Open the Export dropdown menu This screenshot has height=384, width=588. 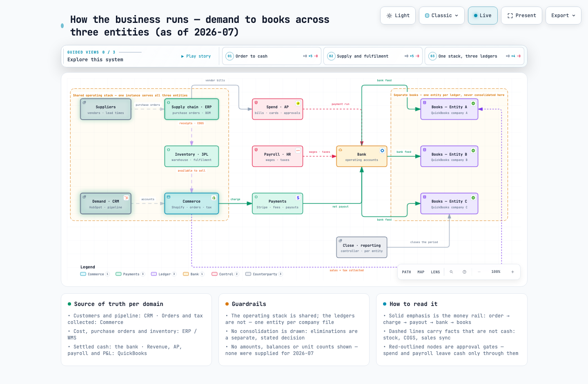point(563,16)
